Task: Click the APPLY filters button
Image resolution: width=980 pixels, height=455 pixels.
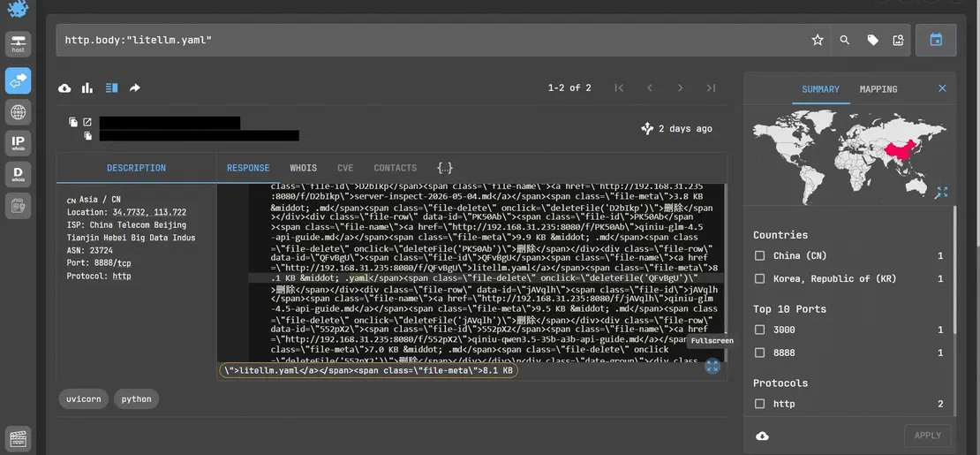Action: point(928,436)
